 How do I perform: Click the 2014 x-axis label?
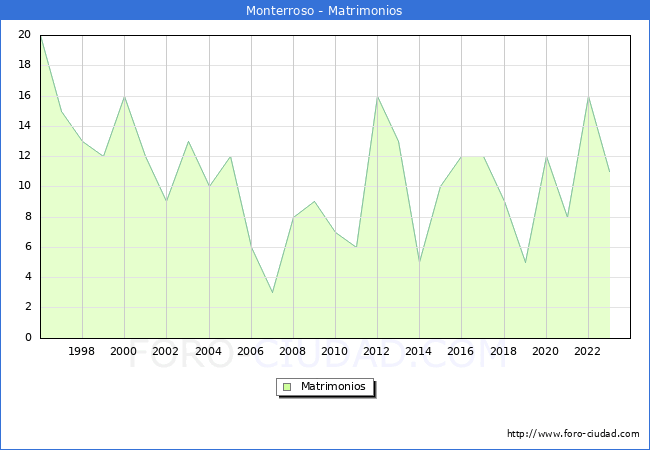click(419, 351)
